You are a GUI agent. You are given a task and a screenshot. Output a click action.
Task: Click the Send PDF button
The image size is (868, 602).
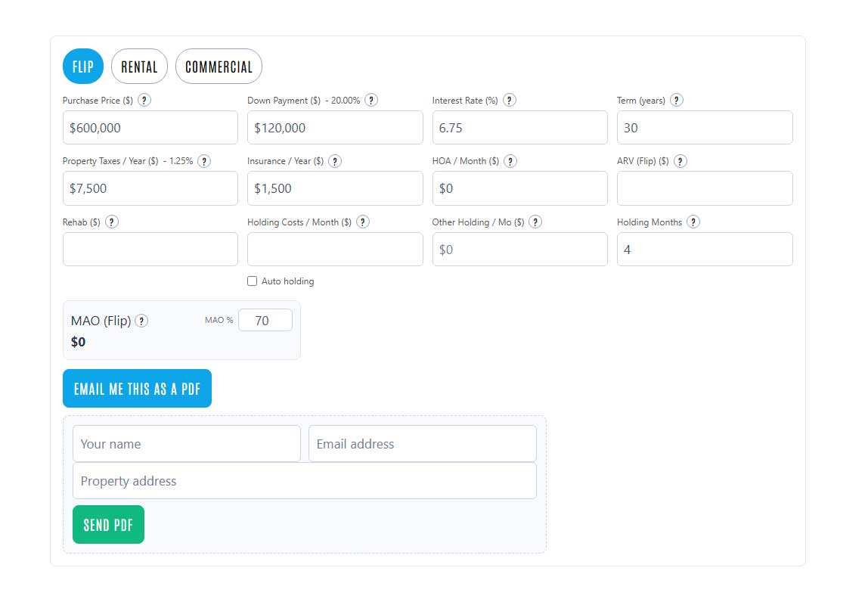[108, 525]
